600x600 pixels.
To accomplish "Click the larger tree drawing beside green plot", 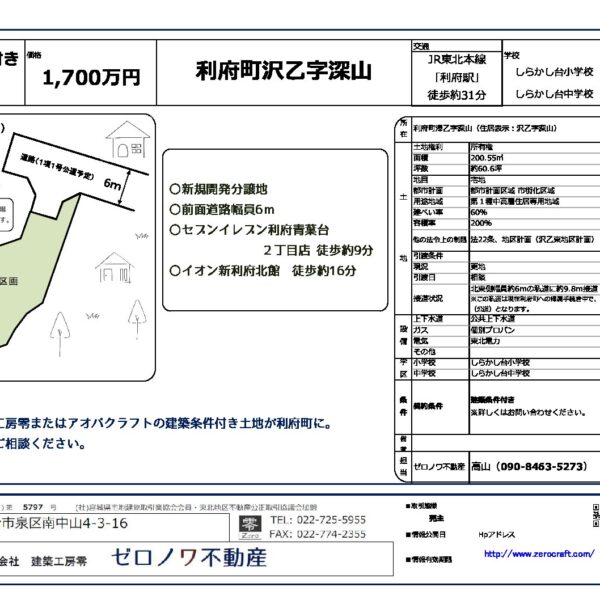I will [60, 333].
